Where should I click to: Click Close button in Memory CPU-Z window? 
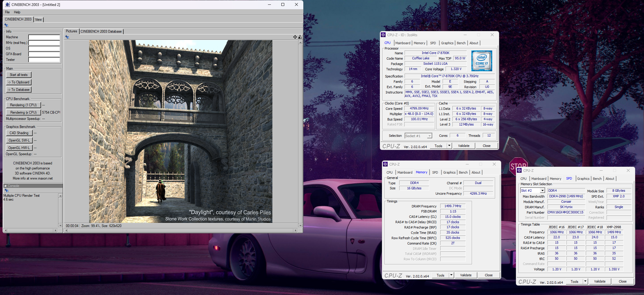[489, 275]
